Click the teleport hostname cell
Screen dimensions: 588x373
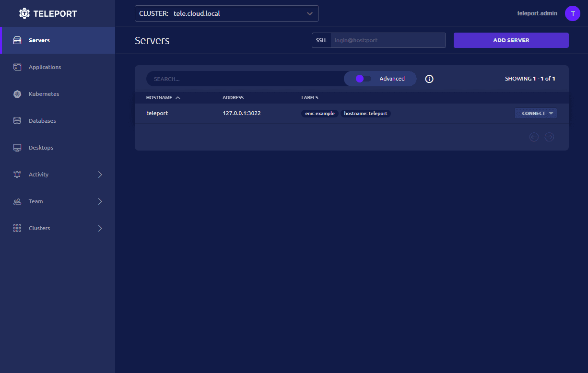coord(157,113)
